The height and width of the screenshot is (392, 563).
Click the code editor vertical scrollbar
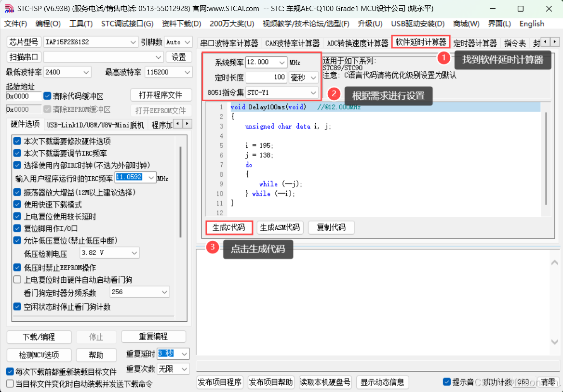[546, 159]
